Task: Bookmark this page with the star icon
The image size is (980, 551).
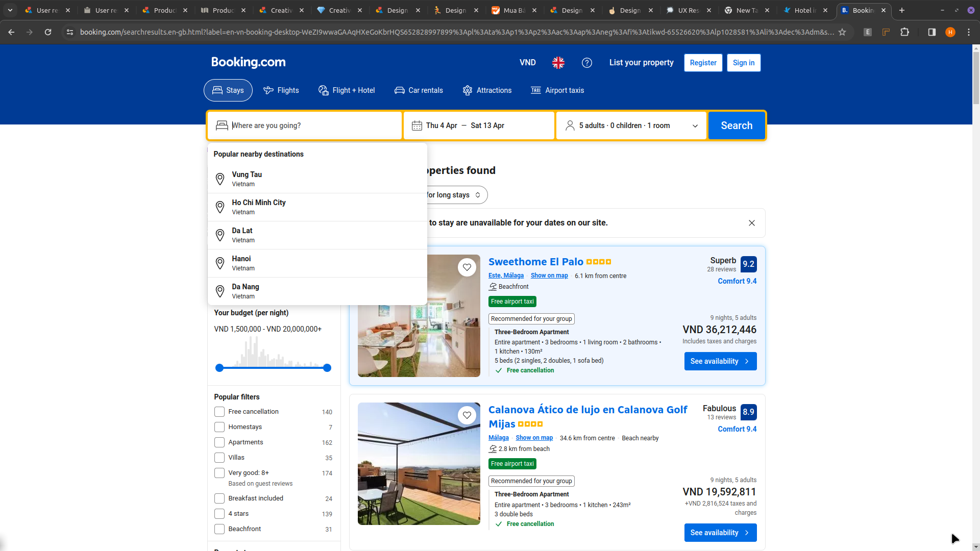Action: 842,32
